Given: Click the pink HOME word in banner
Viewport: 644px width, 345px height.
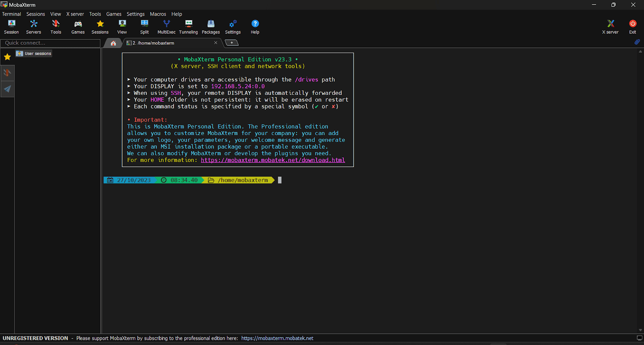Looking at the screenshot, I should pyautogui.click(x=157, y=100).
